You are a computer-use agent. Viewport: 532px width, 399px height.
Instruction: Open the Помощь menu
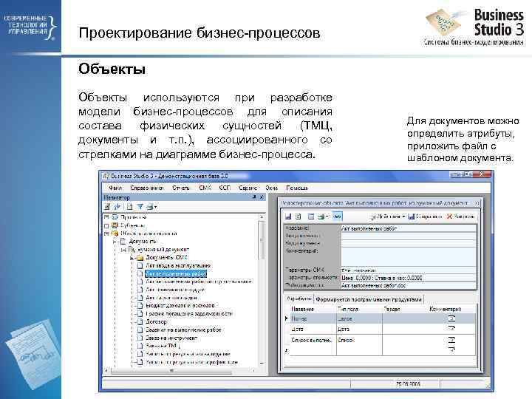(x=297, y=188)
